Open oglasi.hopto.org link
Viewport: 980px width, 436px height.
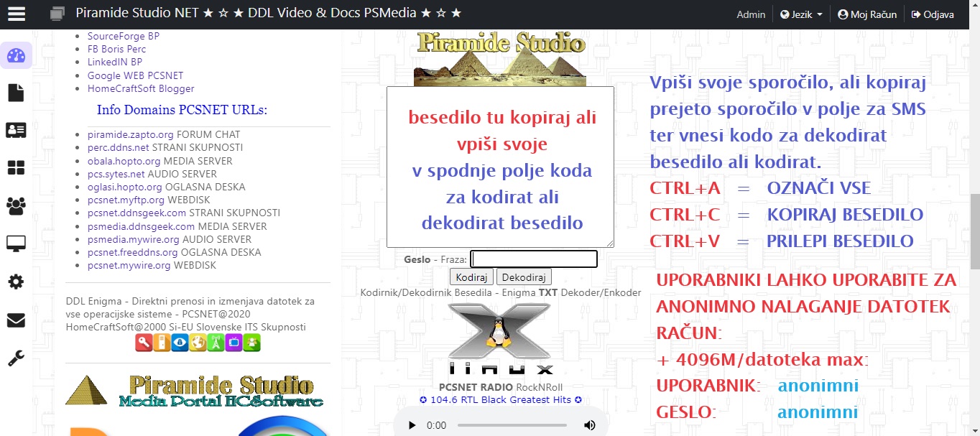(x=125, y=187)
